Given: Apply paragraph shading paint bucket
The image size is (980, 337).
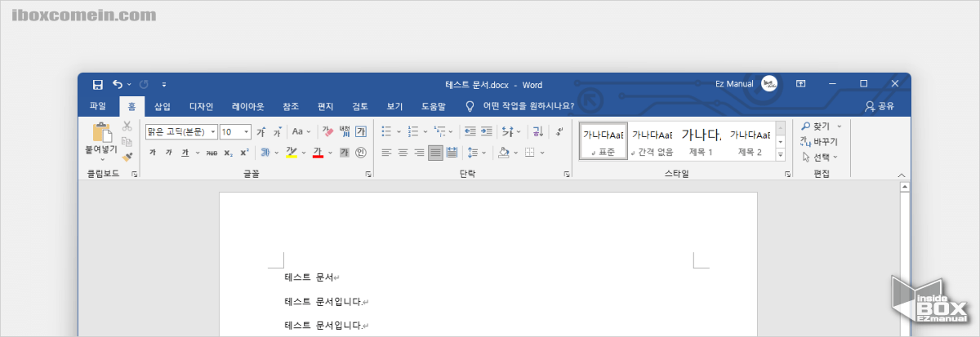Looking at the screenshot, I should pos(504,153).
